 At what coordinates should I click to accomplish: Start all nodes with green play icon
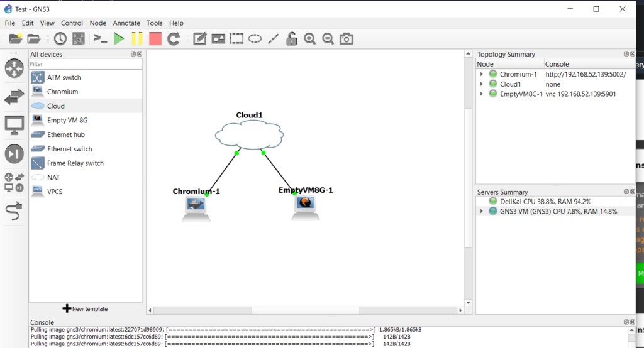[119, 39]
